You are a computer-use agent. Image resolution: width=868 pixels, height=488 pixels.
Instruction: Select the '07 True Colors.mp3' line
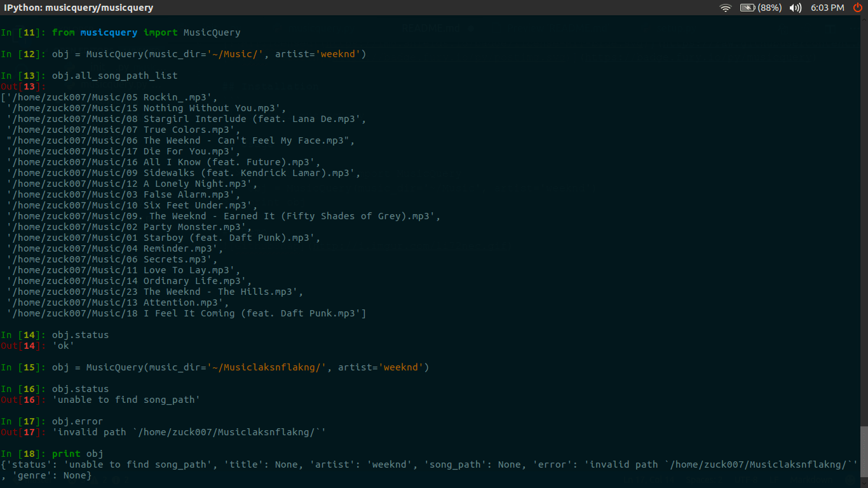pos(124,130)
